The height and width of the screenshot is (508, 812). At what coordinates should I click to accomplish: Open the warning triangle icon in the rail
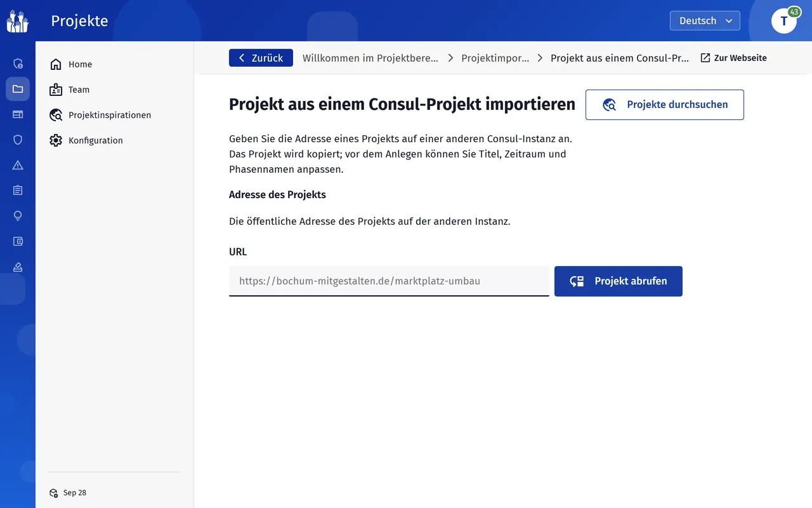pyautogui.click(x=18, y=165)
